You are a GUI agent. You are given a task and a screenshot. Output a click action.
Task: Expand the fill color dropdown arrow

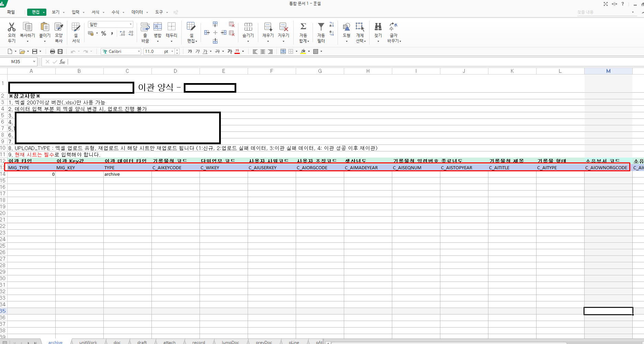[309, 51]
